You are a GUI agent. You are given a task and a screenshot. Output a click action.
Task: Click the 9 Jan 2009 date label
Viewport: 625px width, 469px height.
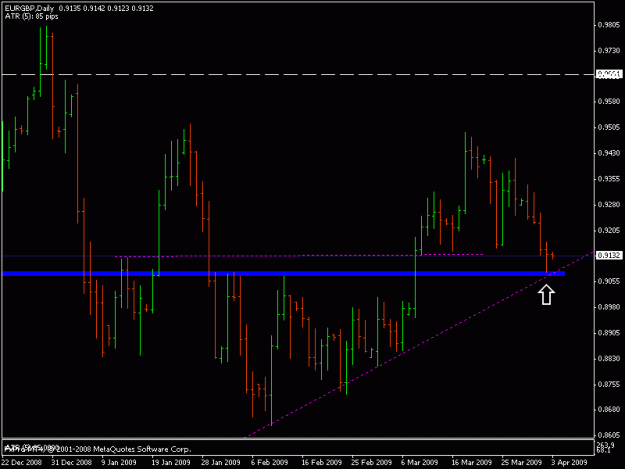coord(119,462)
